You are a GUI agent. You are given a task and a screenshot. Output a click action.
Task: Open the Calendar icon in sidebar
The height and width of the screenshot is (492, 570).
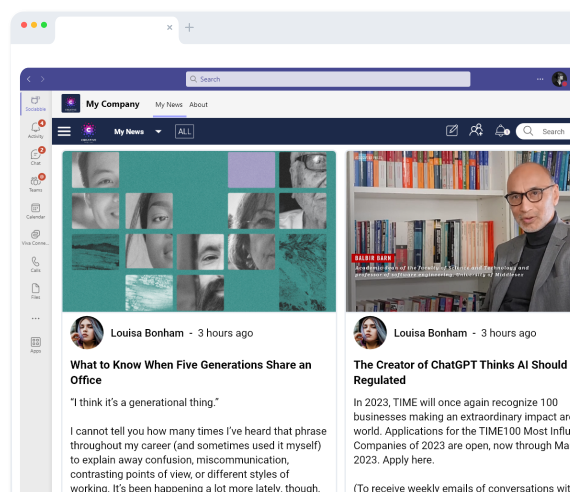pyautogui.click(x=36, y=211)
